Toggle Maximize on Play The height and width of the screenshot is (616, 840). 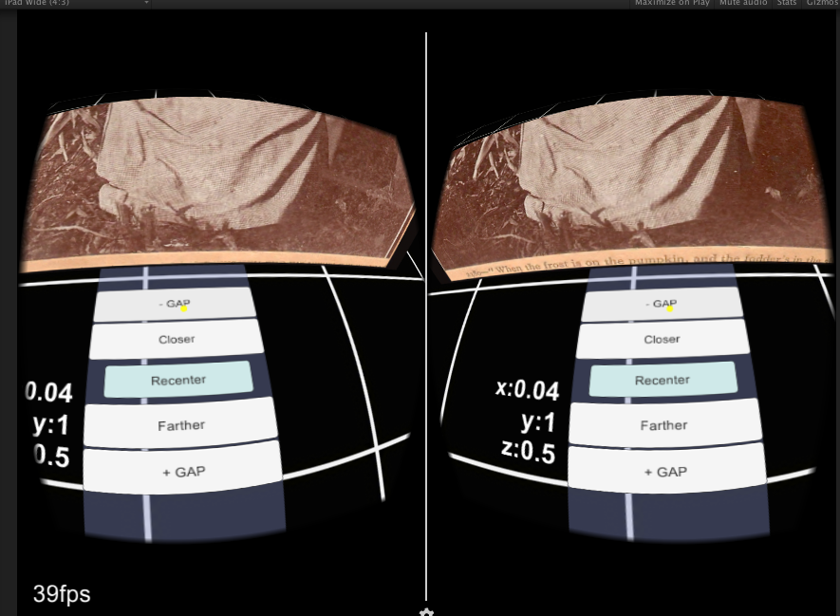(x=672, y=3)
